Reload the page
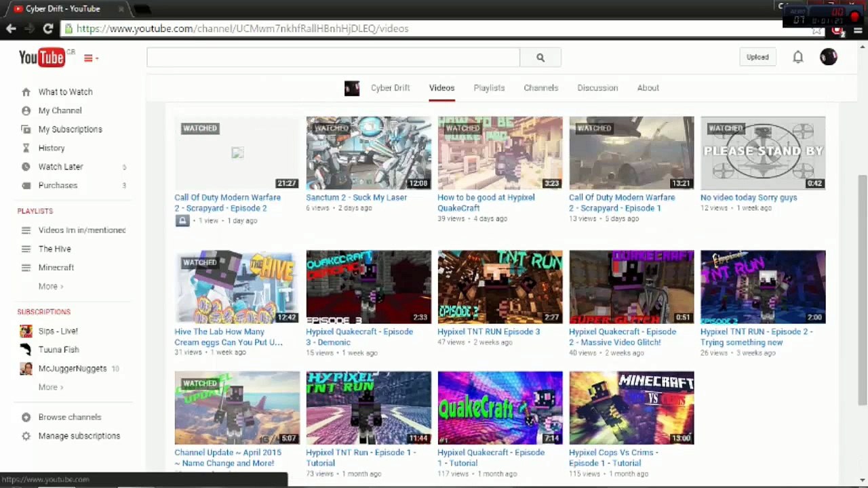 [x=47, y=28]
